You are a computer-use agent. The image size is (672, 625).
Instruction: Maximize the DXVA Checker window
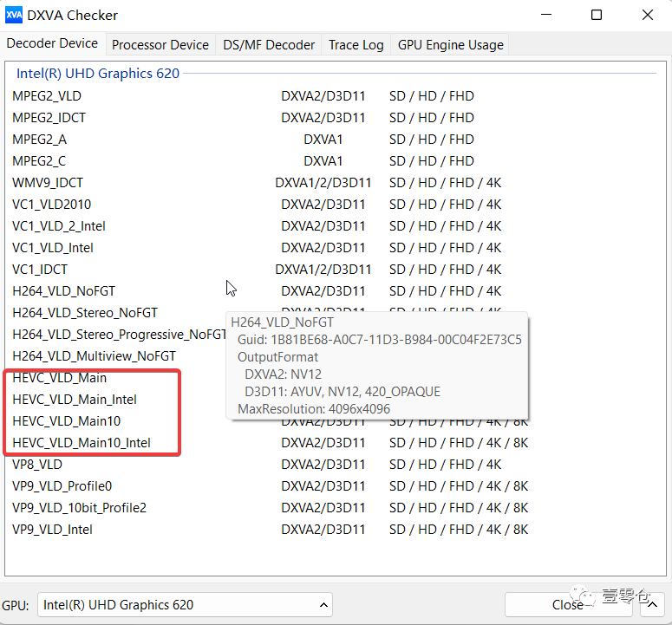[597, 15]
